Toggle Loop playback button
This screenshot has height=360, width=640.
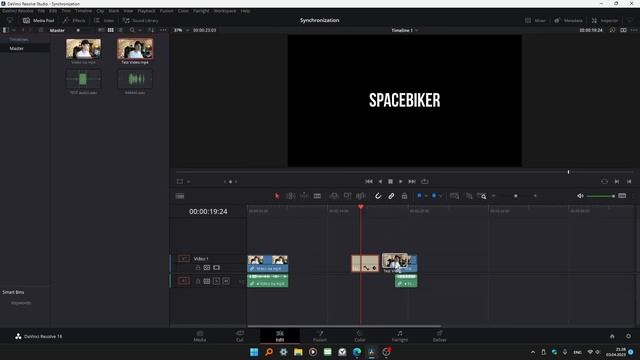(424, 181)
